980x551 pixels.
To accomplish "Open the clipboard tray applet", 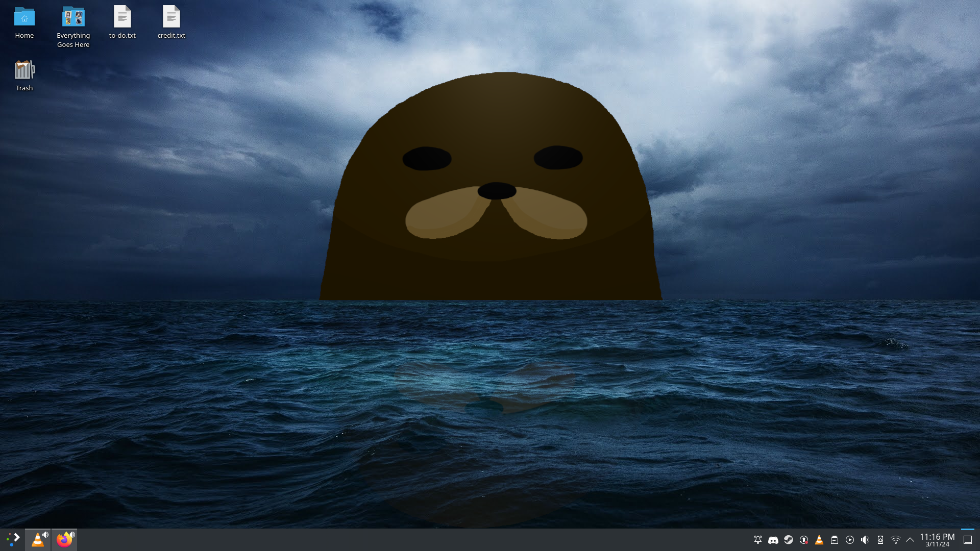I will (834, 540).
